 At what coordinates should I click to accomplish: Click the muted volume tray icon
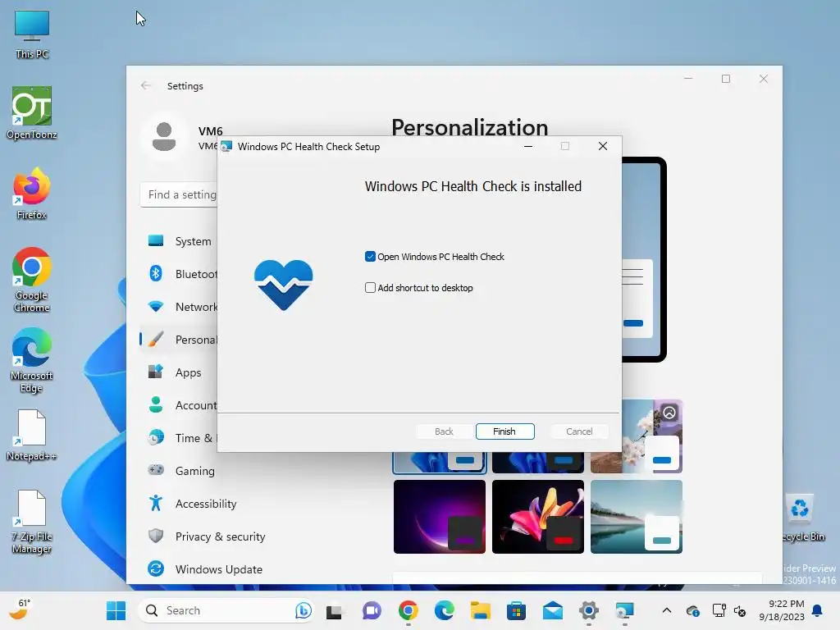tap(740, 610)
